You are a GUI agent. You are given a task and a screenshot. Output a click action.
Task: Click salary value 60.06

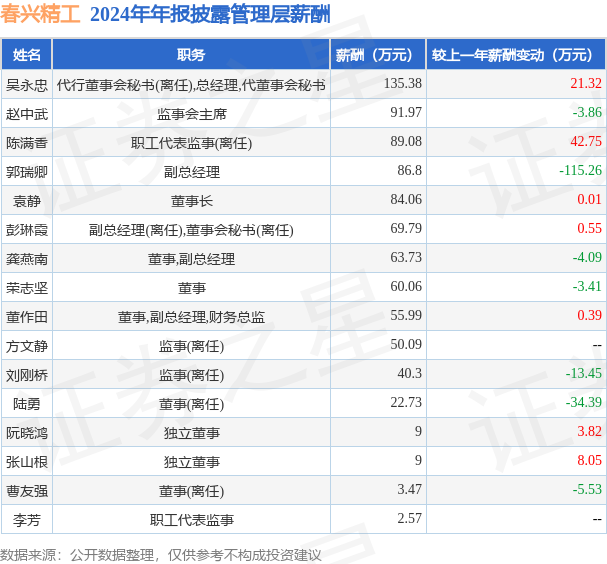pos(406,286)
